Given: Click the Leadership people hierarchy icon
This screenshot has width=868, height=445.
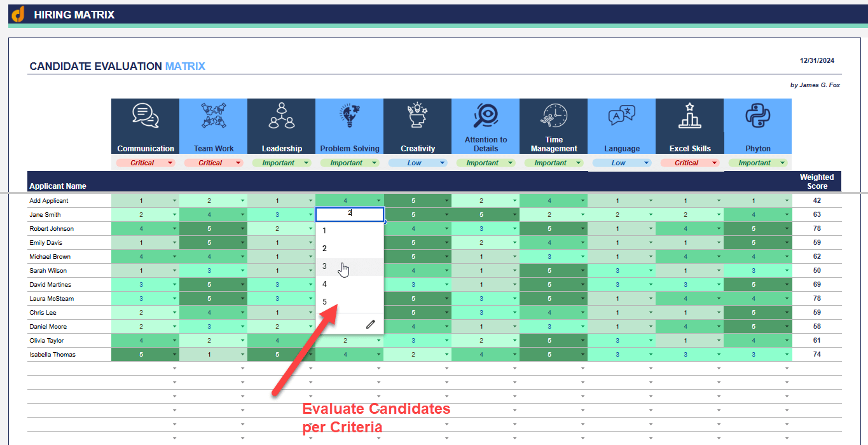Looking at the screenshot, I should (282, 116).
